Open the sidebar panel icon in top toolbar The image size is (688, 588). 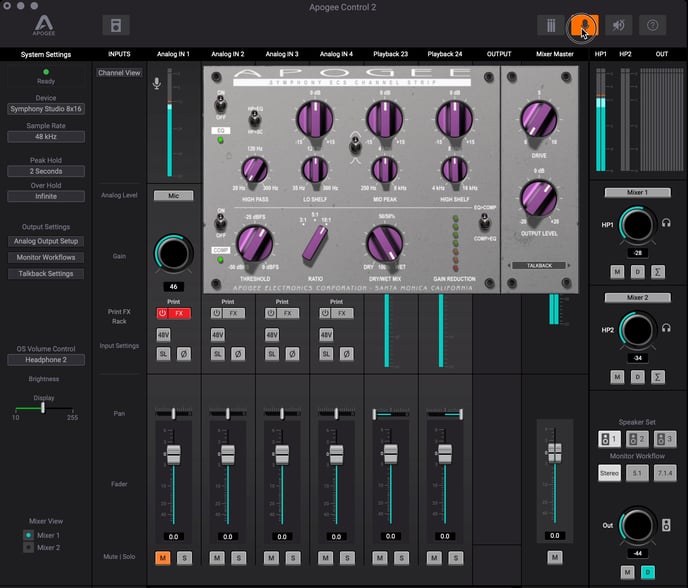(116, 25)
